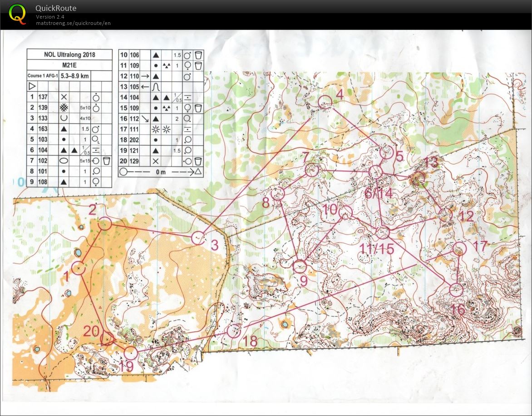The height and width of the screenshot is (416, 532).
Task: Click the QuickRoute title text
Action: (x=56, y=8)
